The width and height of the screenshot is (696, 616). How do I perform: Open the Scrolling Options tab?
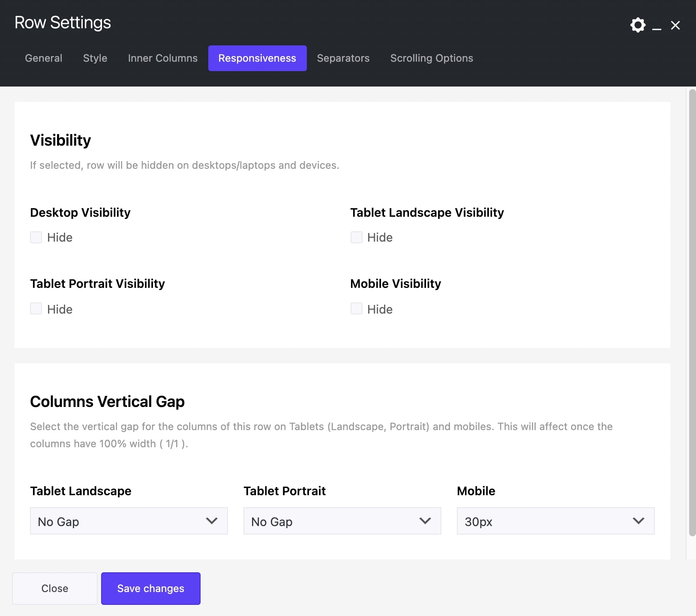click(432, 58)
